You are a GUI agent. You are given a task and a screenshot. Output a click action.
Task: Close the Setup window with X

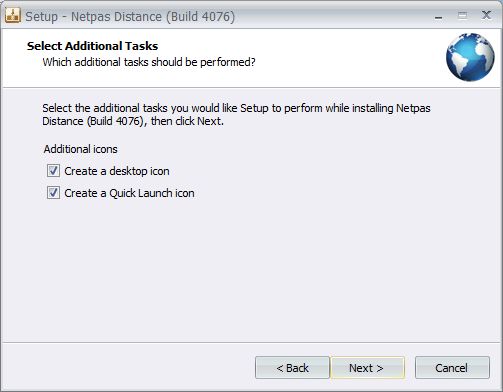click(486, 15)
